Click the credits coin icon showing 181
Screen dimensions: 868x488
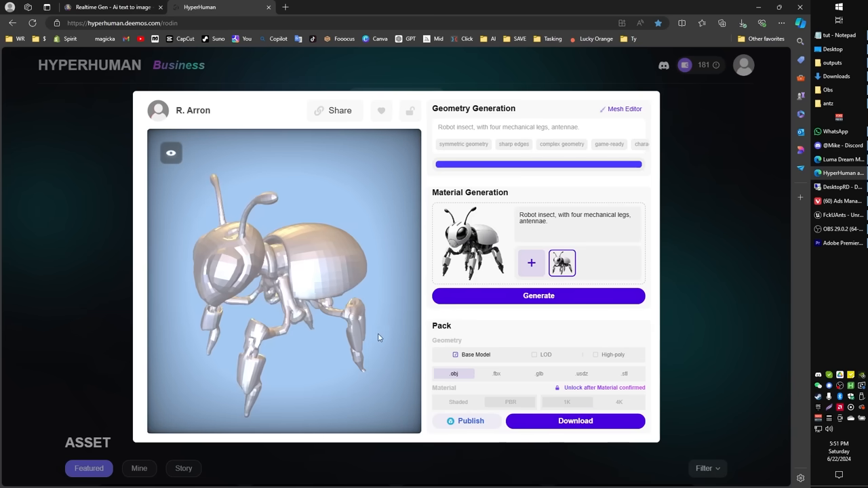tap(685, 65)
